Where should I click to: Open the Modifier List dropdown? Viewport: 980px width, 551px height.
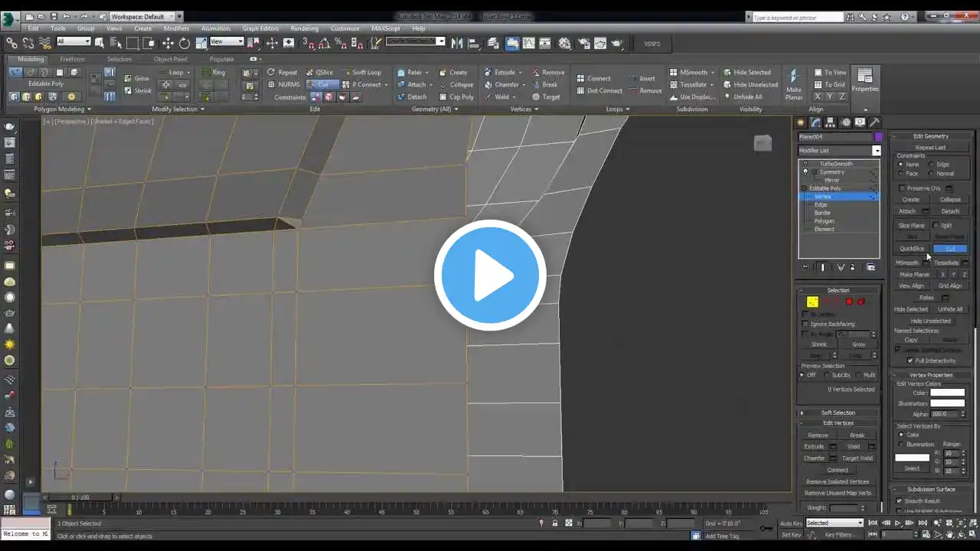pyautogui.click(x=839, y=151)
